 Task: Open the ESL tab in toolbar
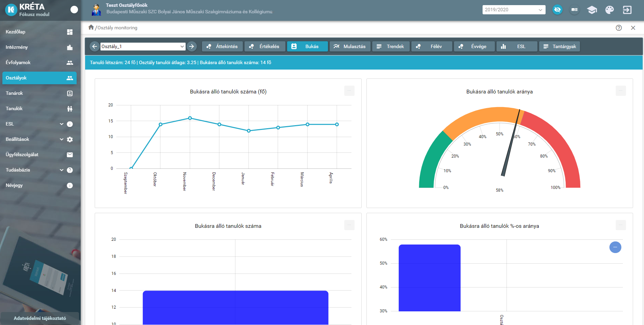coord(517,46)
